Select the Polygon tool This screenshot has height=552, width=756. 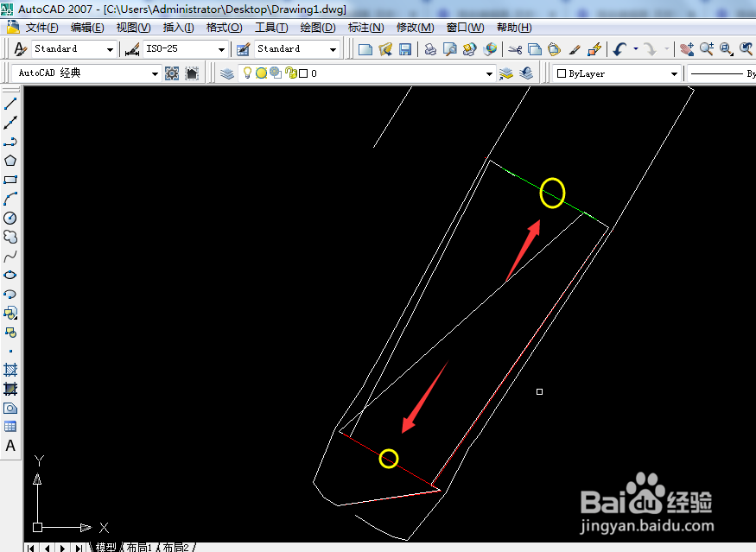click(10, 161)
